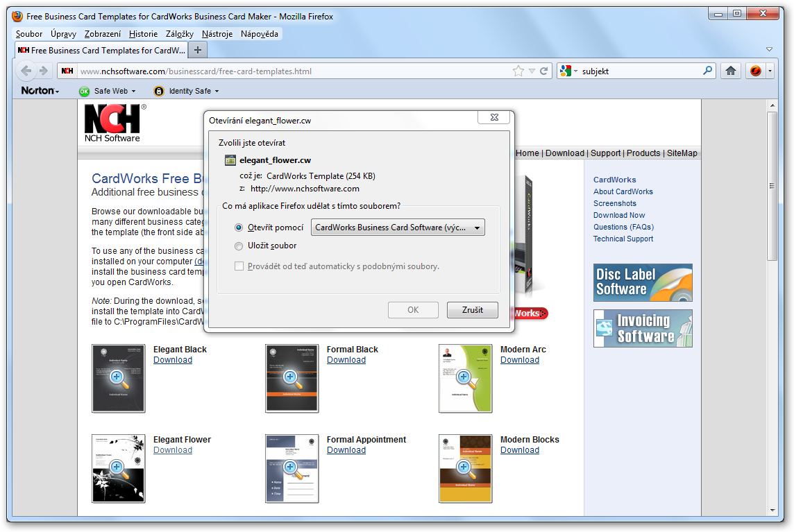Click the Elegant Black Download link
Viewport: 794px width, 532px height.
(x=173, y=360)
